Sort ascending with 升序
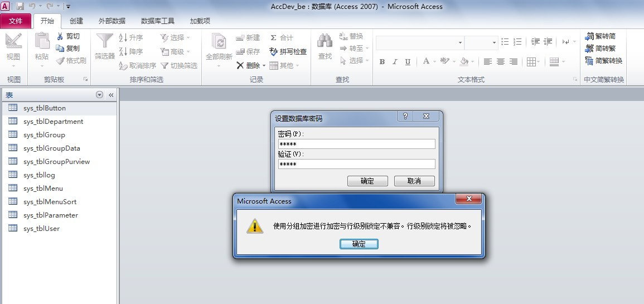 pos(131,38)
